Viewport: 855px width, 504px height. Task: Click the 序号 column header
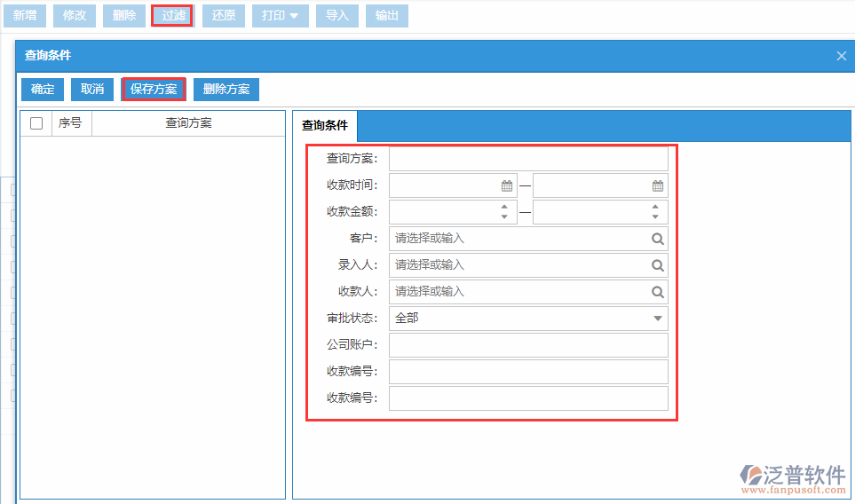[x=71, y=123]
